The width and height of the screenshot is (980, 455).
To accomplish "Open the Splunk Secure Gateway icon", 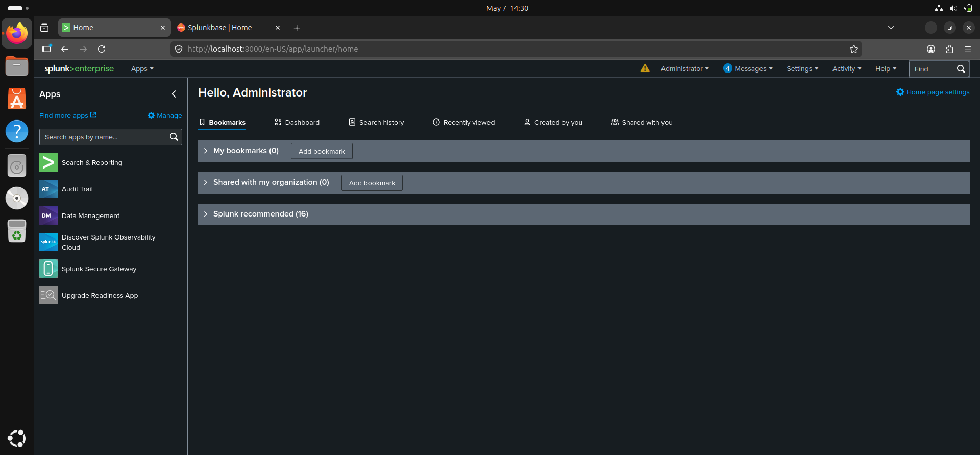I will click(48, 269).
